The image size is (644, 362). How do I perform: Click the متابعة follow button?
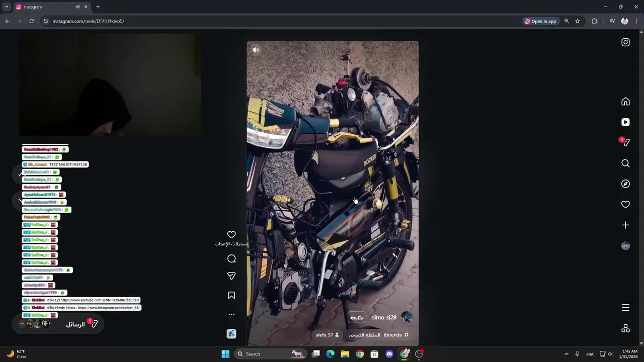(x=357, y=317)
